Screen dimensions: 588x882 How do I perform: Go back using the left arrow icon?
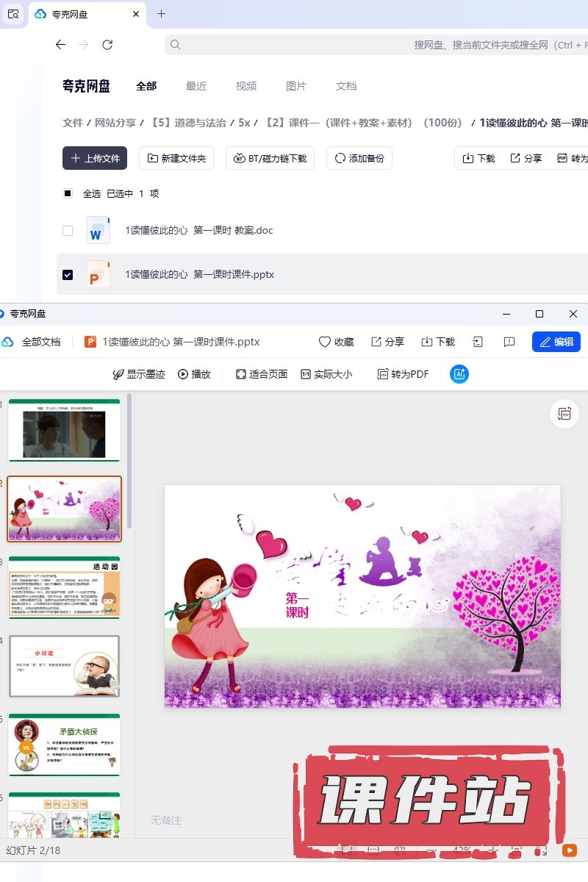click(x=60, y=45)
